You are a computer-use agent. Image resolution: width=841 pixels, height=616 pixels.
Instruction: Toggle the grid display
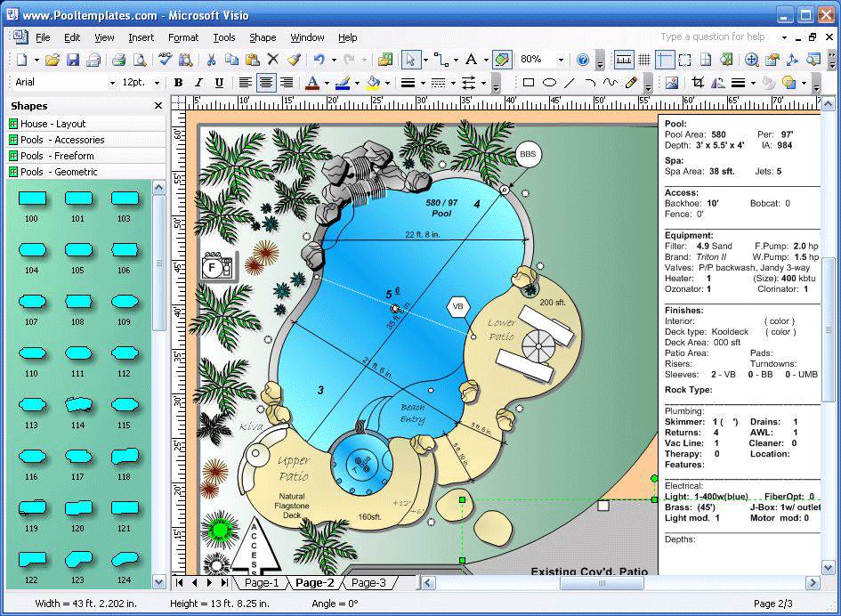click(644, 60)
